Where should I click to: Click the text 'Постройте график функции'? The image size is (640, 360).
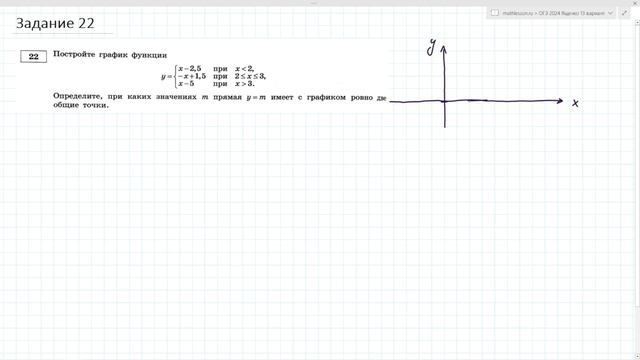point(110,55)
